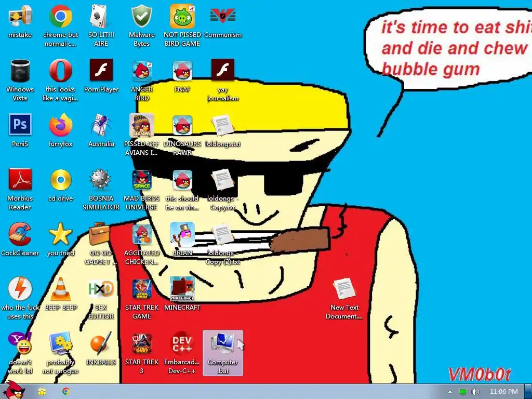Open the 'mistake' desktop icon
532x399 pixels.
pyautogui.click(x=20, y=22)
